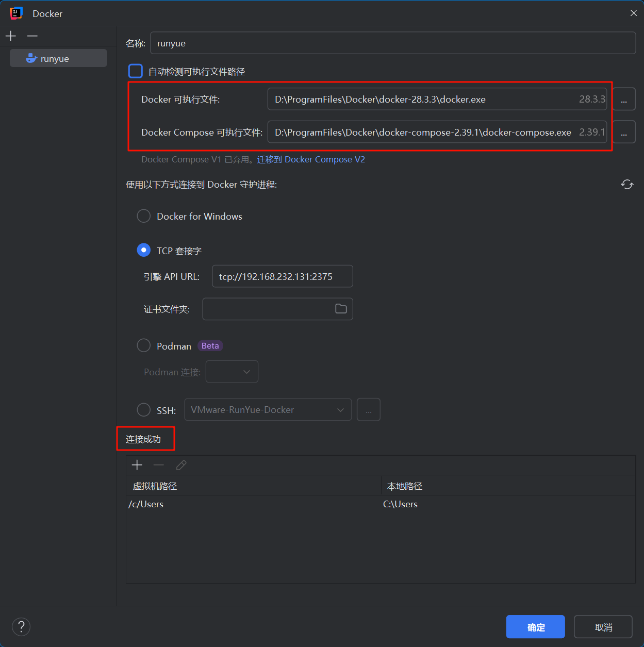Select the C:\Users local path cell
This screenshot has width=644, height=647.
click(508, 504)
